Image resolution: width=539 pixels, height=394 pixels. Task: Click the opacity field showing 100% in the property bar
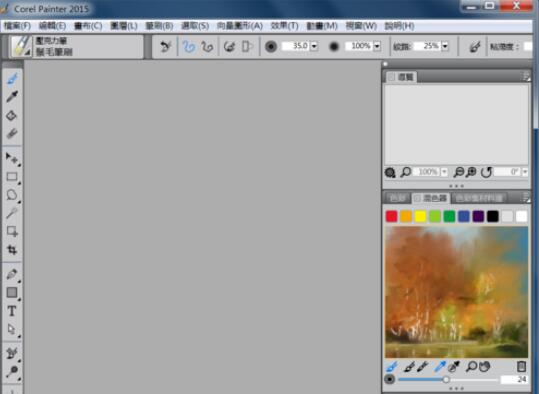tap(359, 46)
